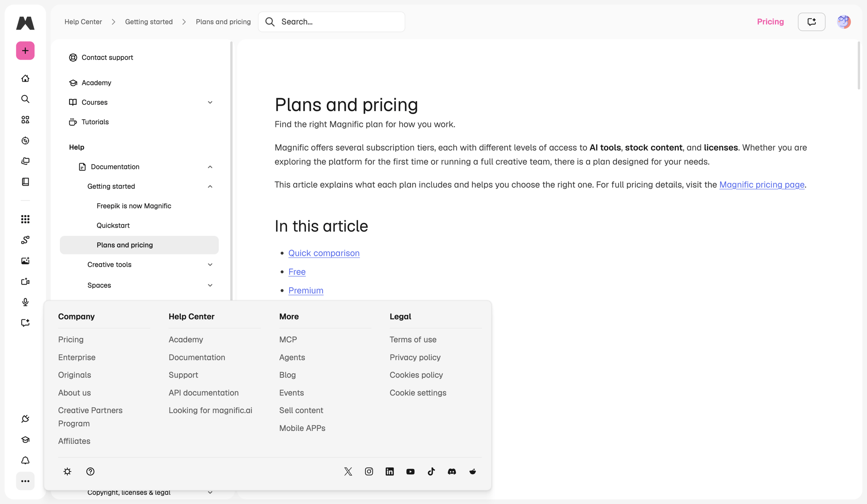The height and width of the screenshot is (504, 867).
Task: Open the Discord social icon
Action: (x=452, y=471)
